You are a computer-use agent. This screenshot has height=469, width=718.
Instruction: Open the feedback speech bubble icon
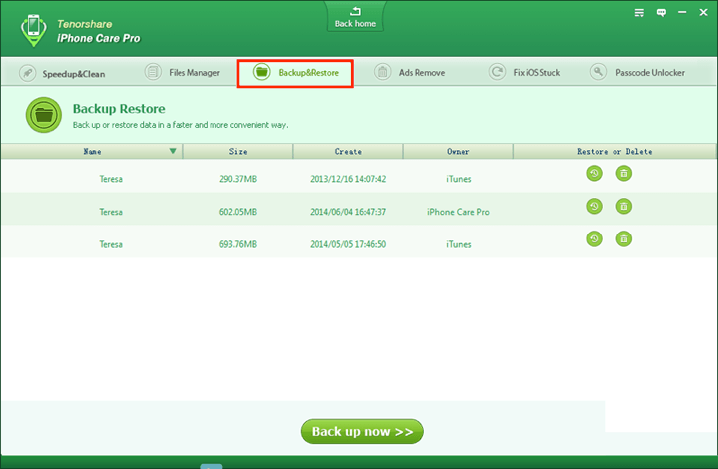(x=661, y=13)
